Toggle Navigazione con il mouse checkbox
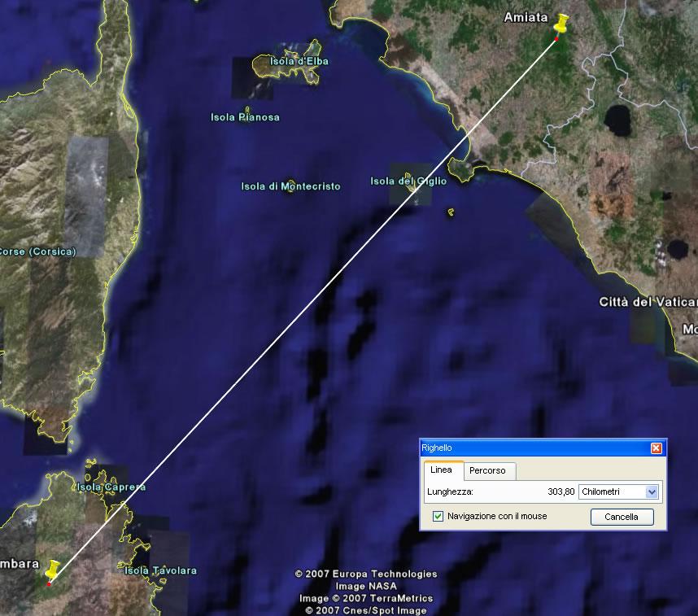 [438, 516]
